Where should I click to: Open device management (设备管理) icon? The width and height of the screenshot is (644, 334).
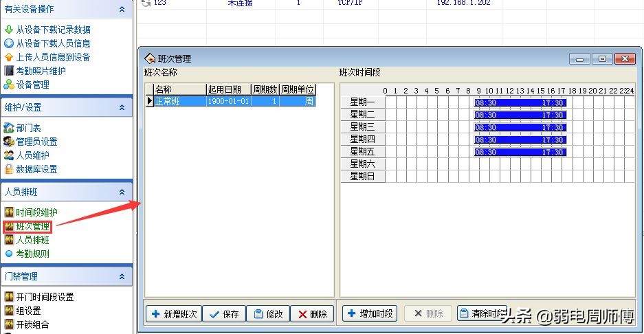click(x=9, y=85)
